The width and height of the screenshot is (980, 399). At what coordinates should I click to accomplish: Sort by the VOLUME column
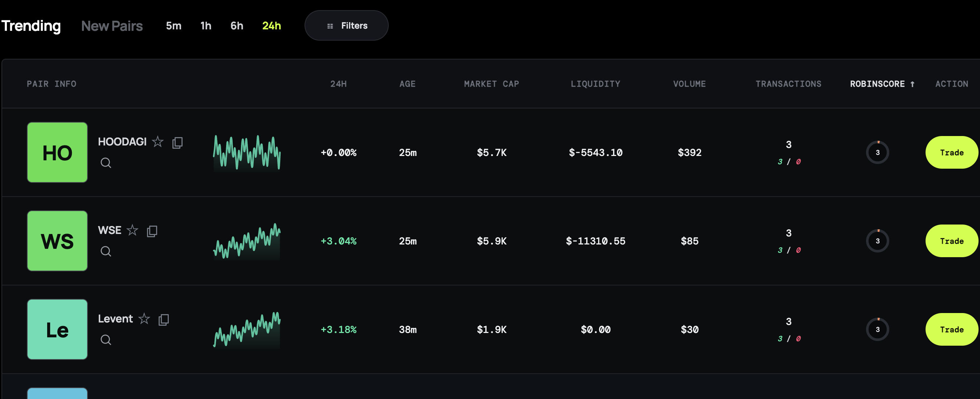[x=689, y=84]
